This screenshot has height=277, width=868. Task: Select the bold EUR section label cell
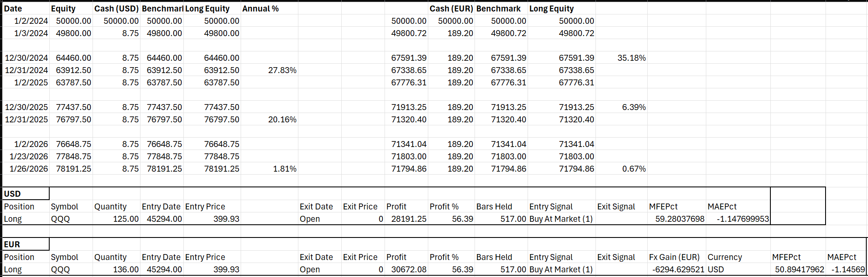(12, 244)
